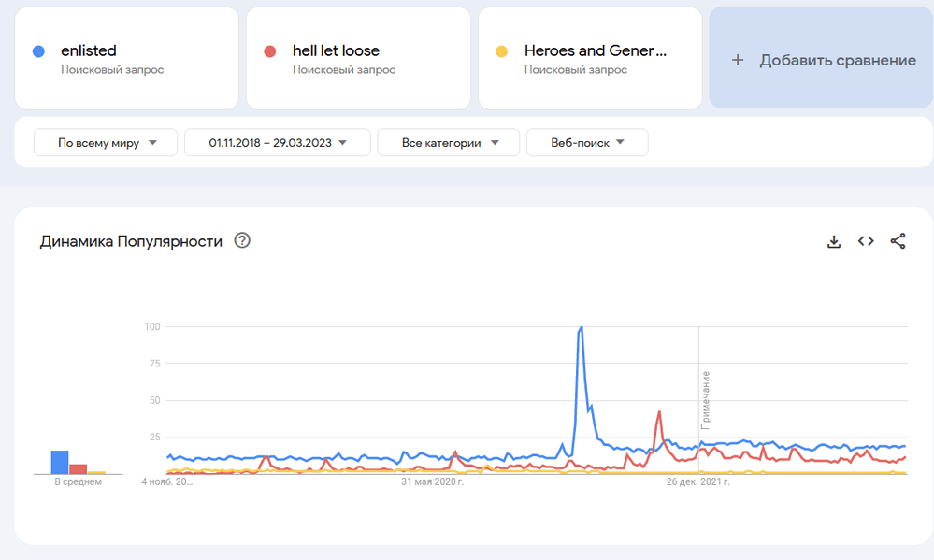This screenshot has height=560, width=934.
Task: Click the blue enlisted peak at 100
Action: click(582, 328)
